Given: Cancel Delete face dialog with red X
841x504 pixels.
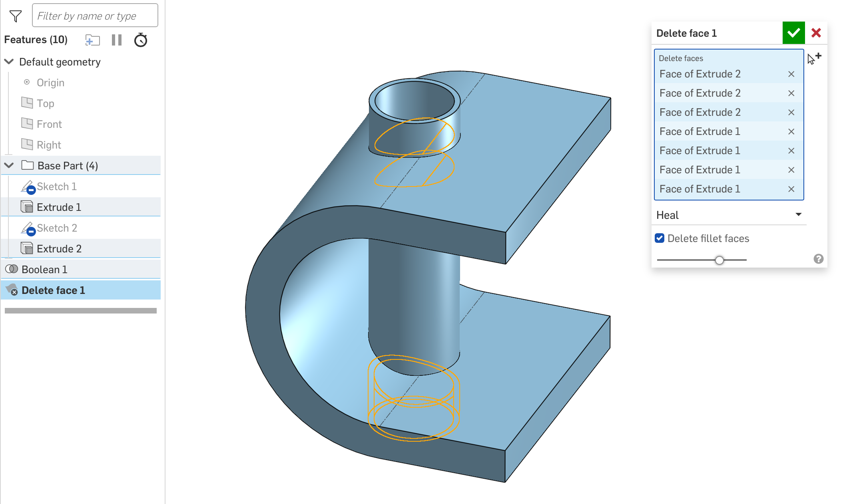Looking at the screenshot, I should pos(816,33).
